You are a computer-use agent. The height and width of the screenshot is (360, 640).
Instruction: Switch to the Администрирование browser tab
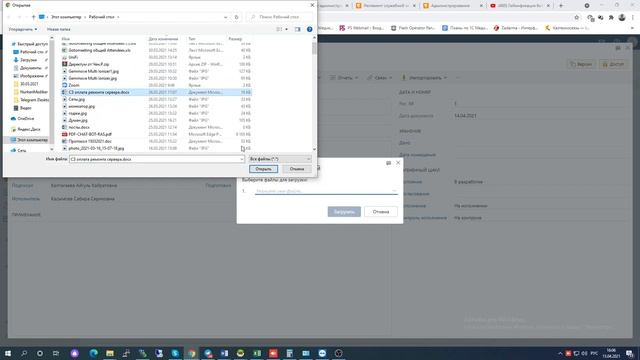point(453,6)
